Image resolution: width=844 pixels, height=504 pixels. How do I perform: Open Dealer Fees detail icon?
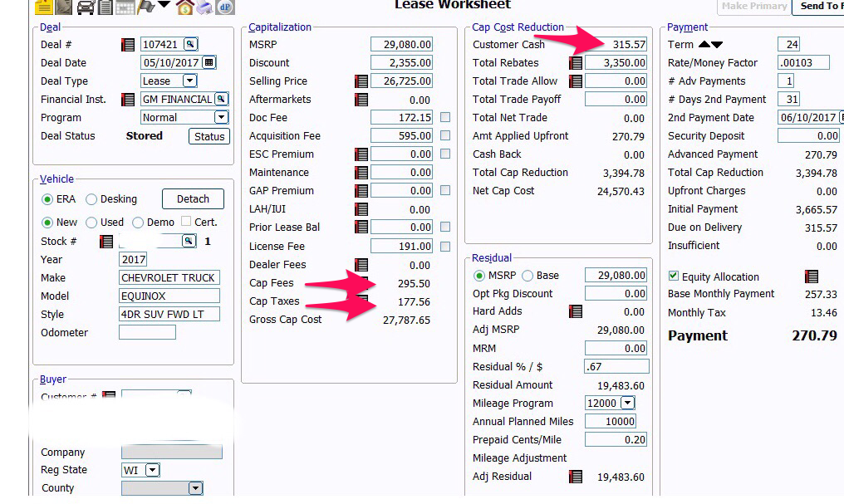pos(361,265)
